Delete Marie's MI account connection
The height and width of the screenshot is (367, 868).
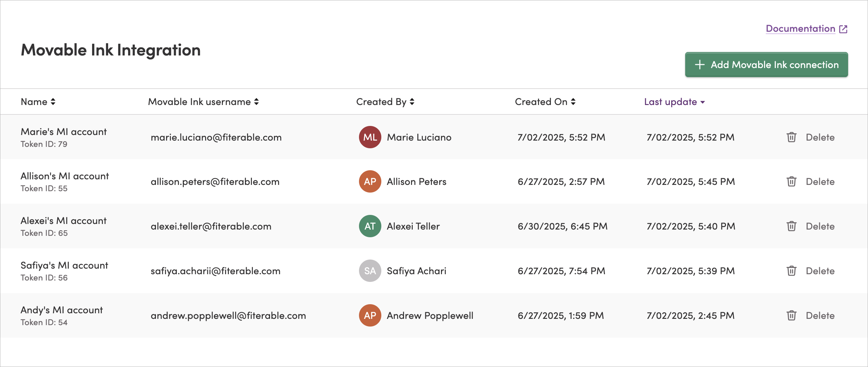[810, 137]
